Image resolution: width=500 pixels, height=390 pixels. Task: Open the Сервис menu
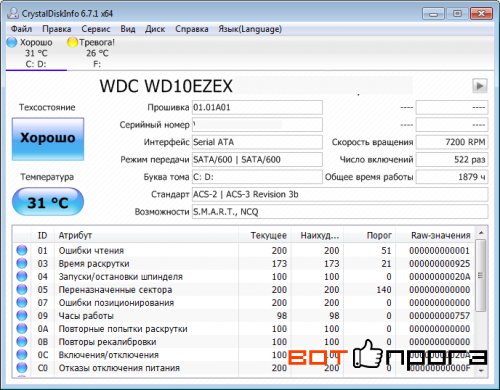tap(96, 29)
